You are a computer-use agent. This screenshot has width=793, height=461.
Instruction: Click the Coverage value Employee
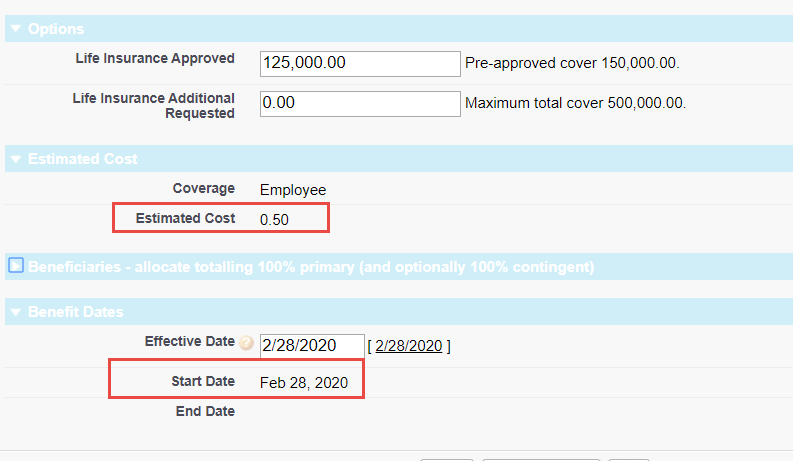pyautogui.click(x=293, y=189)
